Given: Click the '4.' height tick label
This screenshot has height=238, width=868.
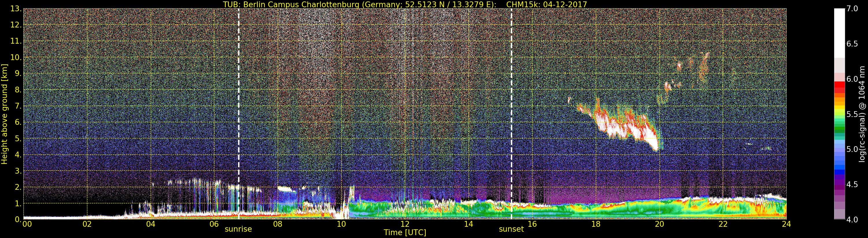Looking at the screenshot, I should (x=18, y=155).
